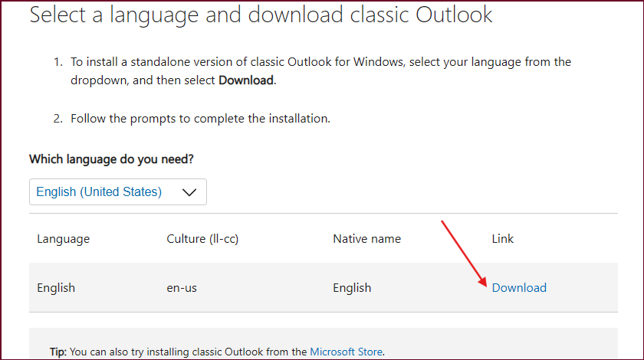The height and width of the screenshot is (360, 644).
Task: Click the Download link for English
Action: click(x=519, y=288)
